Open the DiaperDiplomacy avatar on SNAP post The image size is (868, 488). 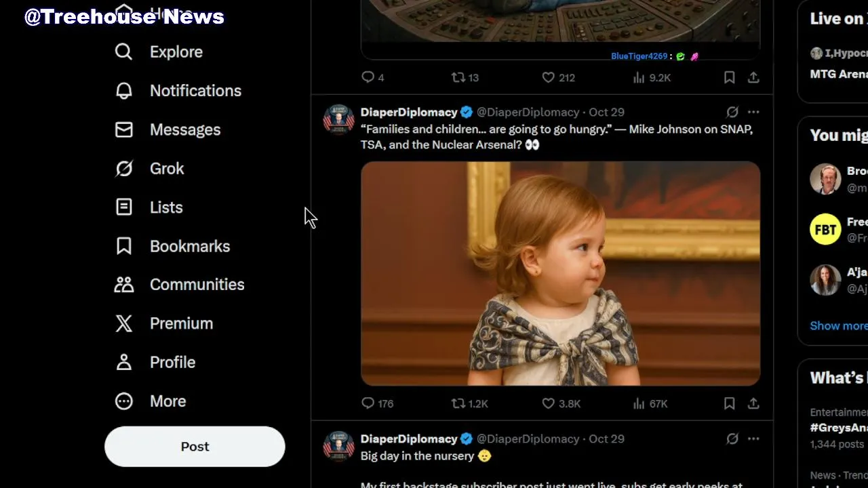coord(338,119)
